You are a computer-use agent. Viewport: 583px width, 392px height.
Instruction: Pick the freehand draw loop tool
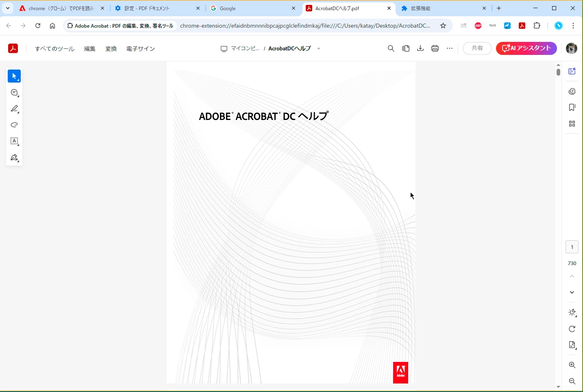[x=14, y=125]
